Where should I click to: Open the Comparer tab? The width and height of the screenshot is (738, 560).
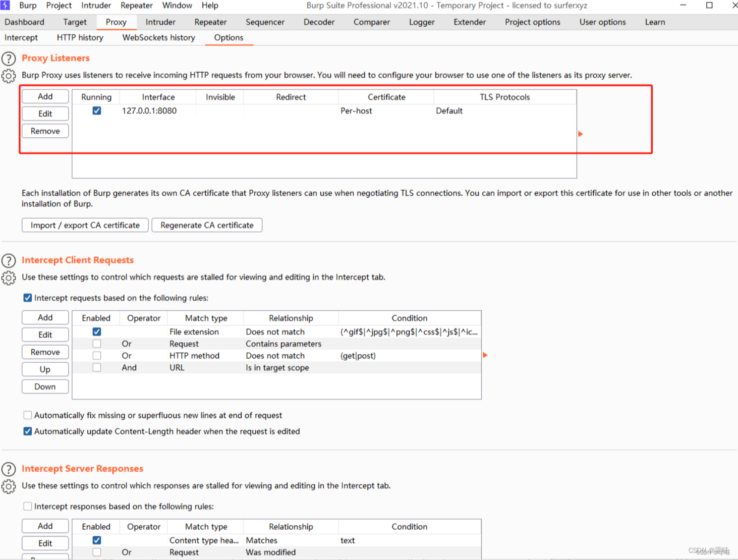[371, 22]
